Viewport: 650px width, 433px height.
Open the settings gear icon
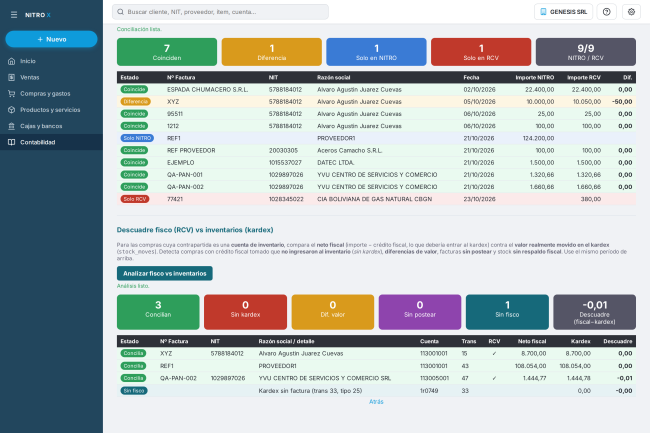[x=631, y=12]
